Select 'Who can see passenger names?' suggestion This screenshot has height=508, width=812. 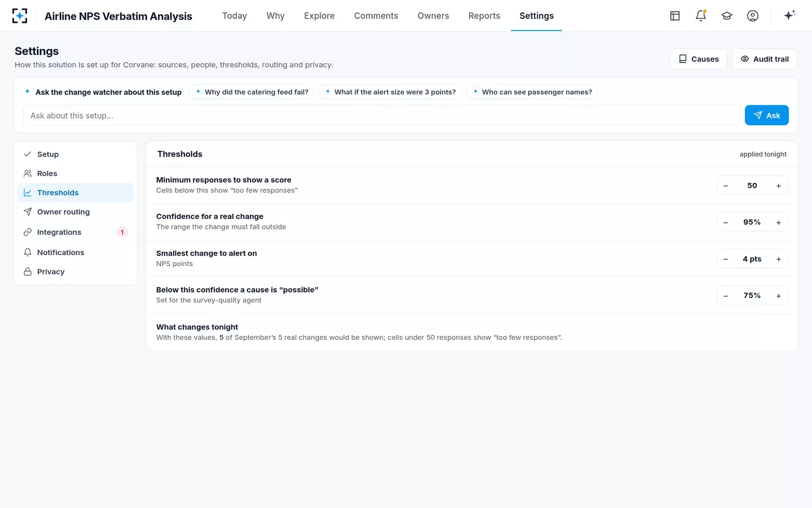pos(532,92)
